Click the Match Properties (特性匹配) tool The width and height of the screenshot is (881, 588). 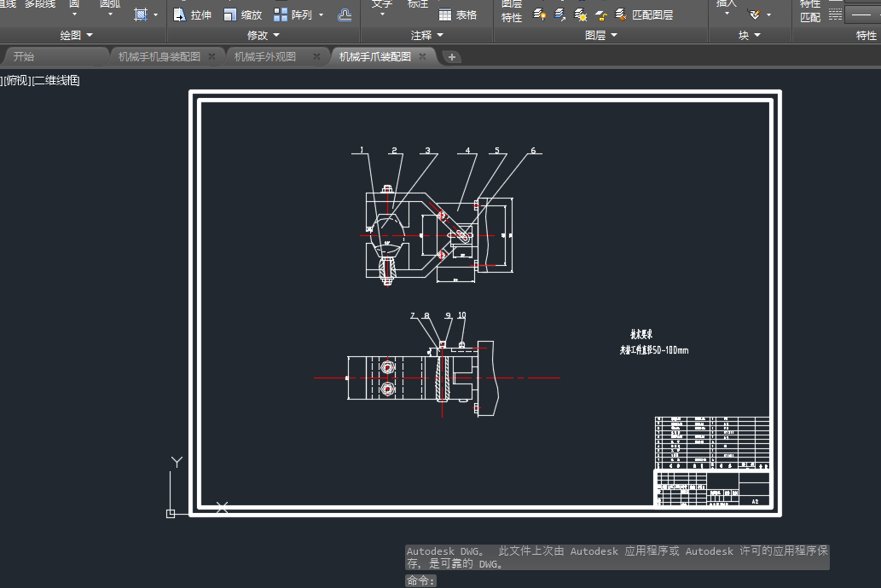[x=810, y=11]
